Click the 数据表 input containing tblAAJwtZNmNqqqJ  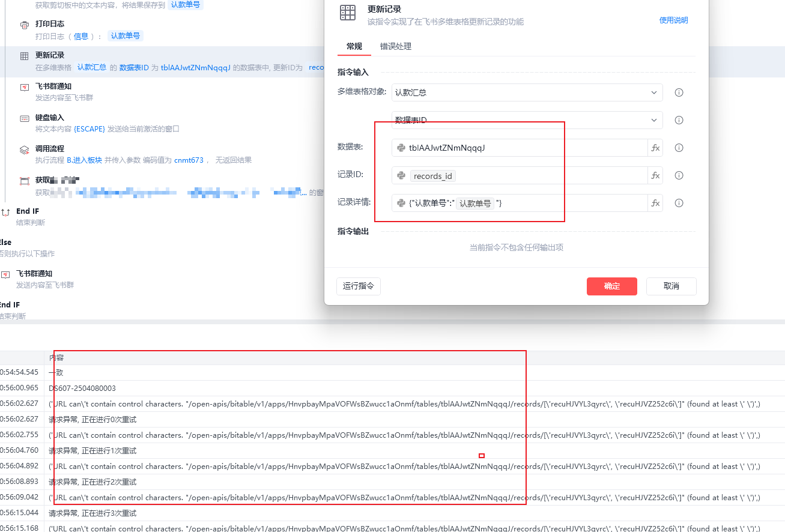520,148
